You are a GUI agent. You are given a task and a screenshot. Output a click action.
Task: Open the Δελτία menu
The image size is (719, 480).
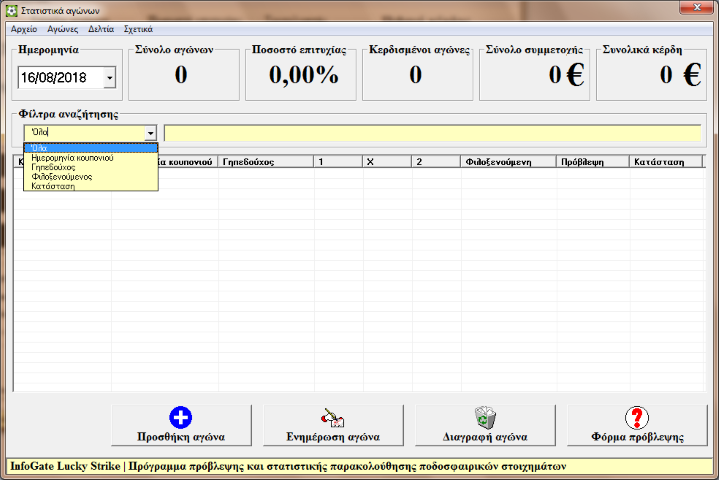pos(101,29)
